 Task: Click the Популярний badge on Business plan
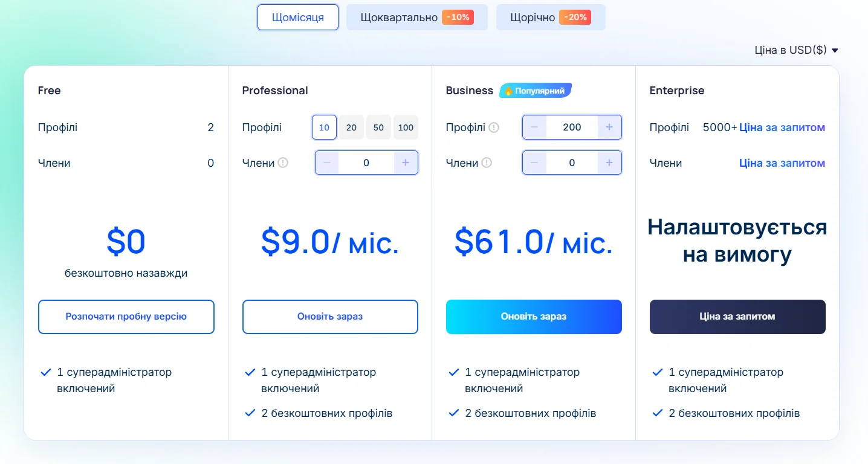[x=536, y=91]
